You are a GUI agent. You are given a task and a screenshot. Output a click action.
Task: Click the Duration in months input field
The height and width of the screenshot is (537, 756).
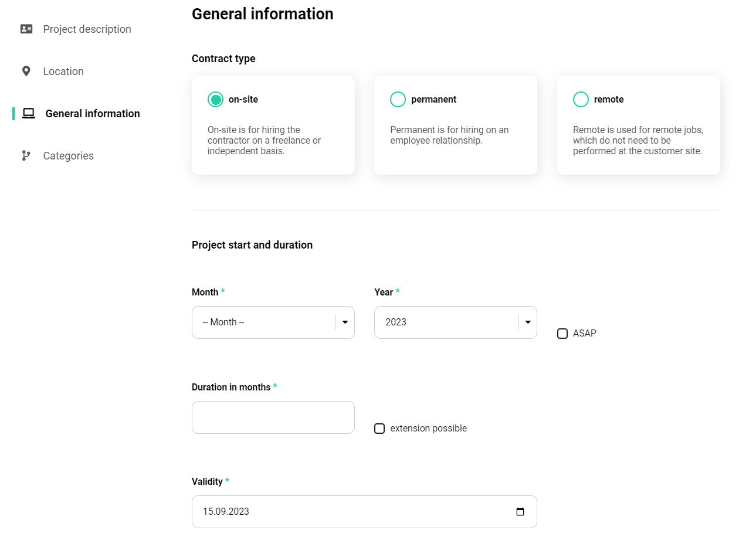click(273, 417)
